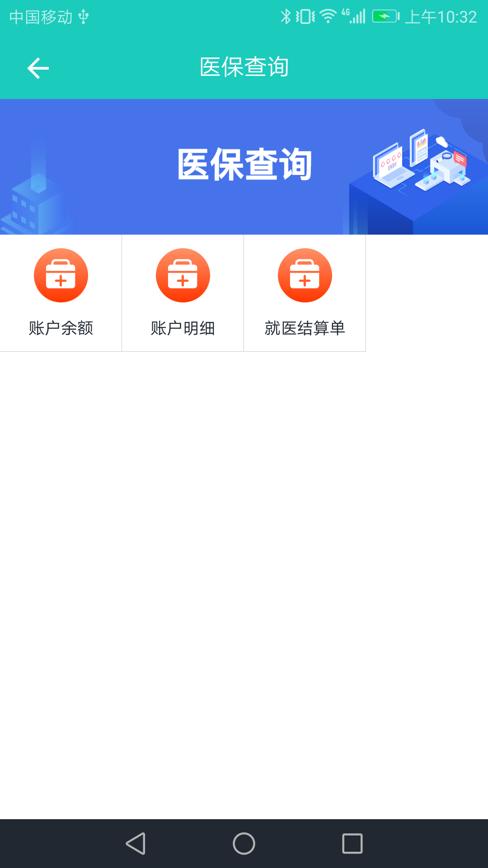Open the 账户明细 medical kit icon
Screen dimensions: 488x868
(x=183, y=275)
